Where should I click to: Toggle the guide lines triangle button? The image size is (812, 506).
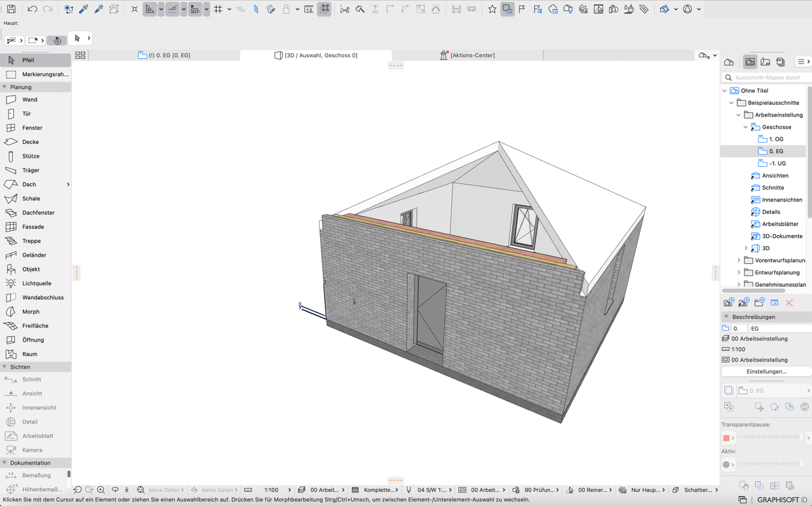150,9
